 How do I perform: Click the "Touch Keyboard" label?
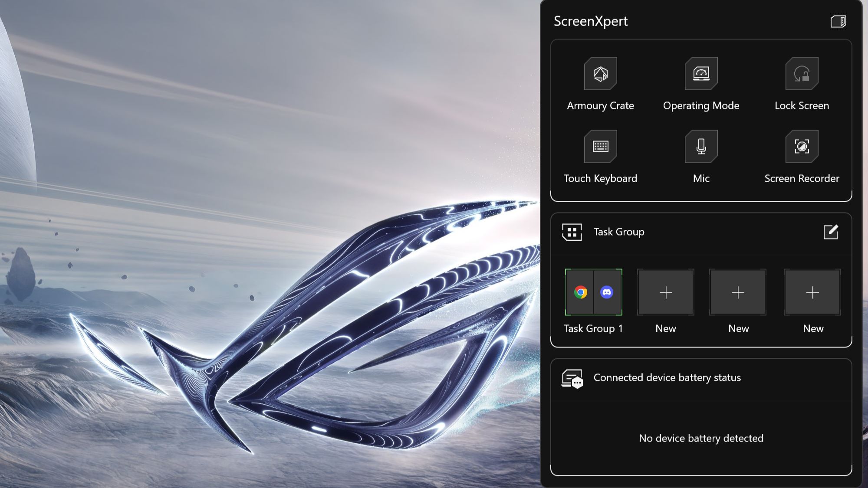tap(600, 179)
